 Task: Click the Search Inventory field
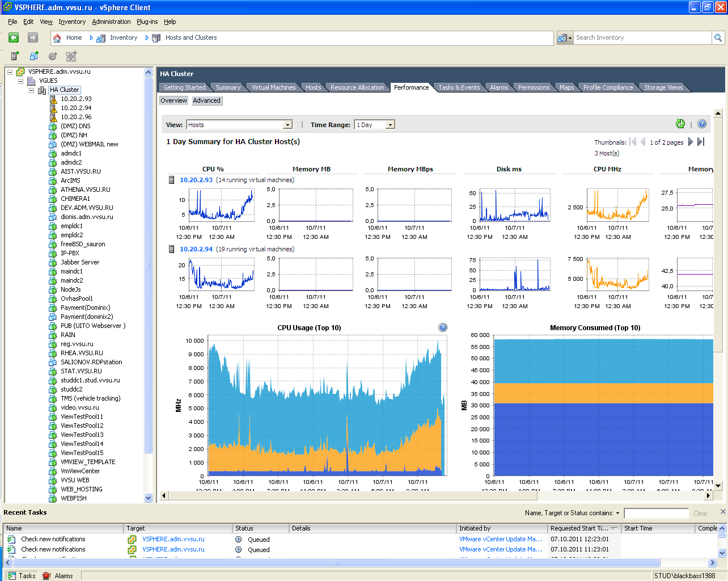(x=642, y=37)
